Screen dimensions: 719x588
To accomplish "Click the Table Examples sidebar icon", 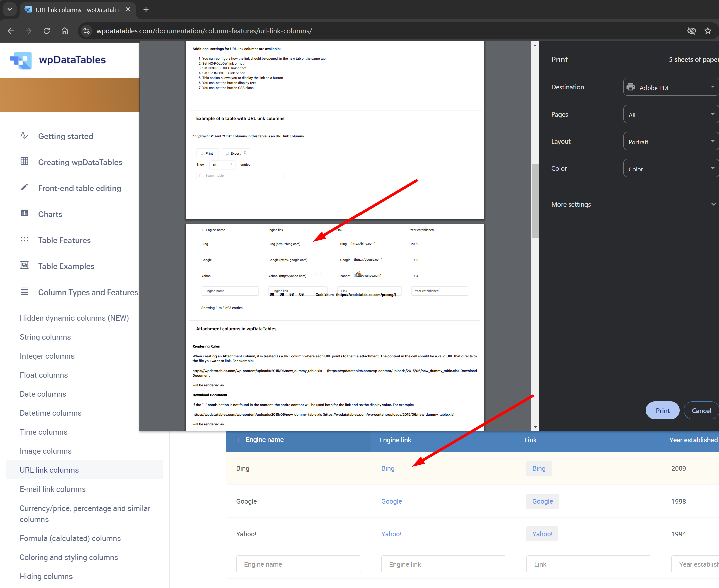I will point(24,265).
